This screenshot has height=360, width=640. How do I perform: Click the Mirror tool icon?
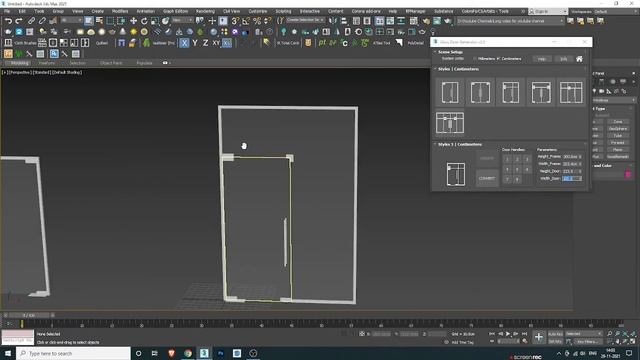[333, 20]
